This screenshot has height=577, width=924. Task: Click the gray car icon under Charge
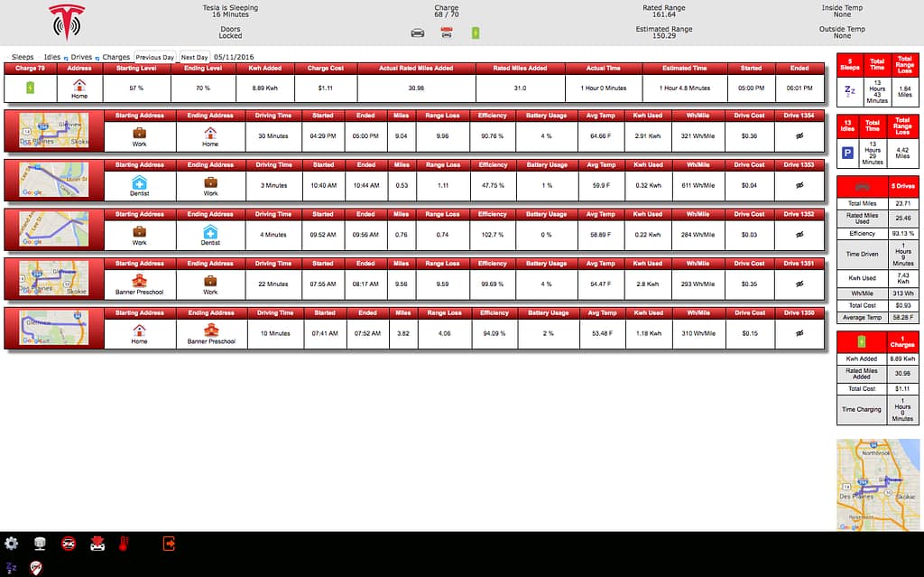click(x=418, y=33)
